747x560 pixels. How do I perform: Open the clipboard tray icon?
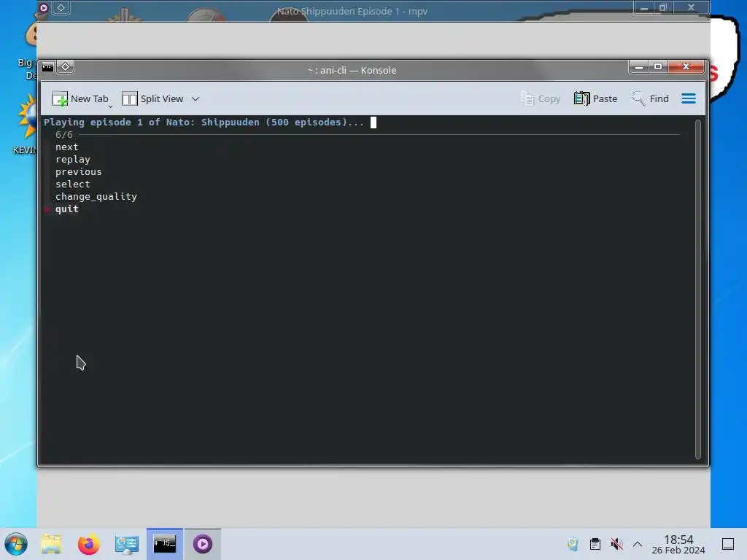[x=595, y=544]
